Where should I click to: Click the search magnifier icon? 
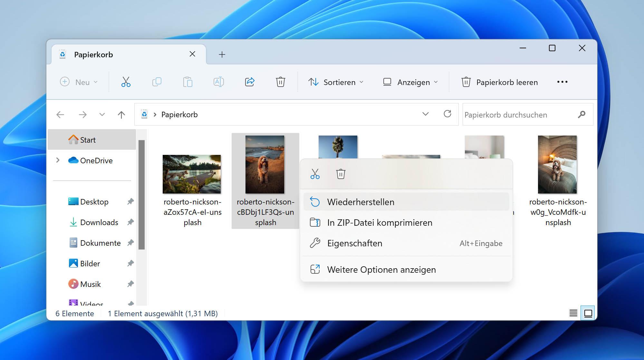[582, 114]
